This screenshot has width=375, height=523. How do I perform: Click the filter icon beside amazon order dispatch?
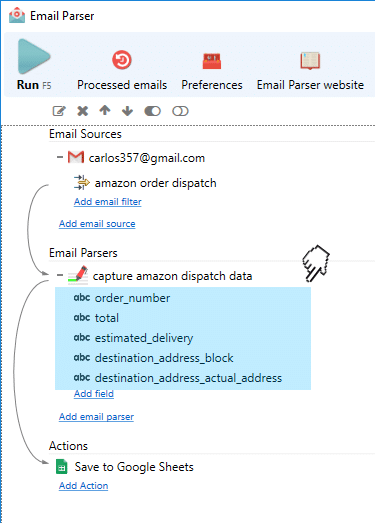(82, 182)
